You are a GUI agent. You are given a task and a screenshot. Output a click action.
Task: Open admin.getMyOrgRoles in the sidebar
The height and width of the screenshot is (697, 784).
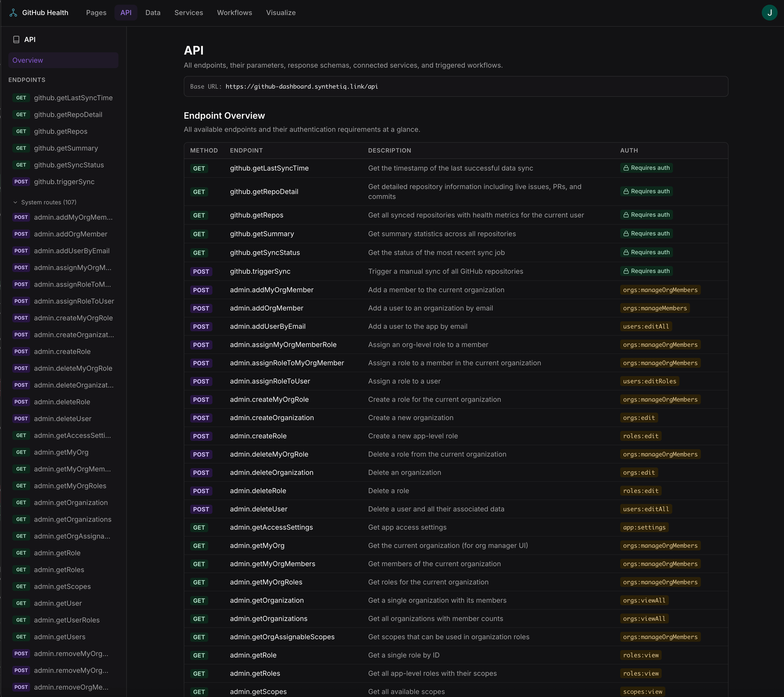pos(63,486)
